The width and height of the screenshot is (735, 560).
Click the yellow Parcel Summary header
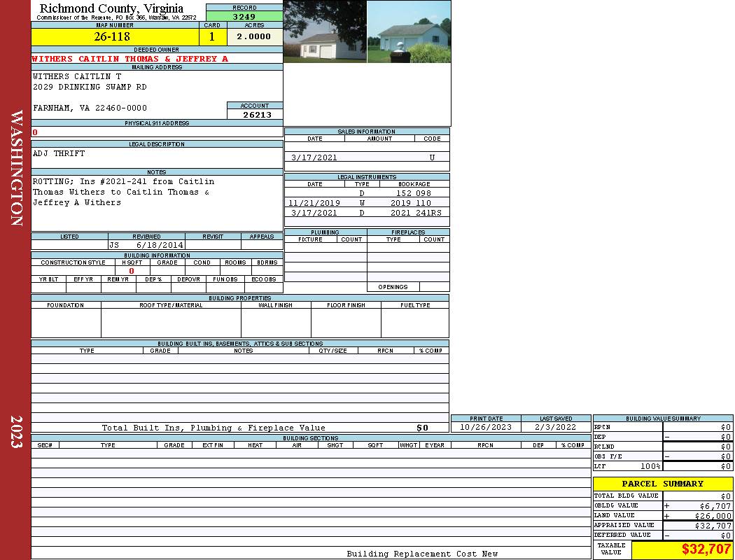662,484
